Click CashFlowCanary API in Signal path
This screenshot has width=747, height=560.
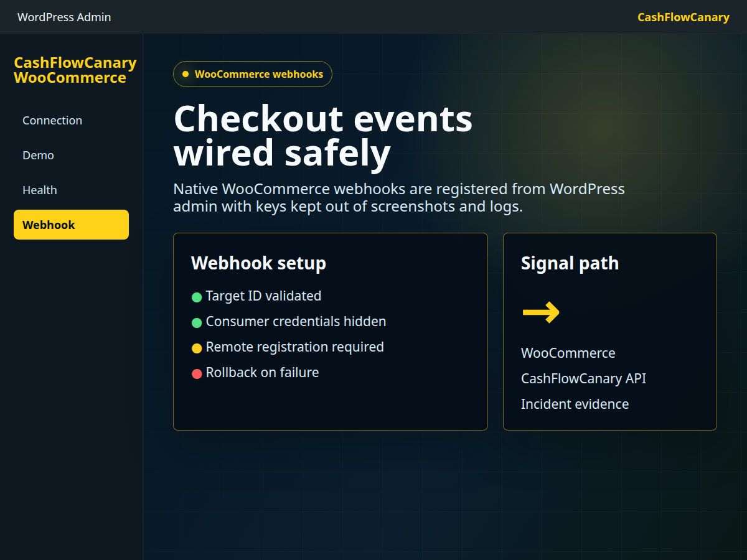(x=583, y=379)
